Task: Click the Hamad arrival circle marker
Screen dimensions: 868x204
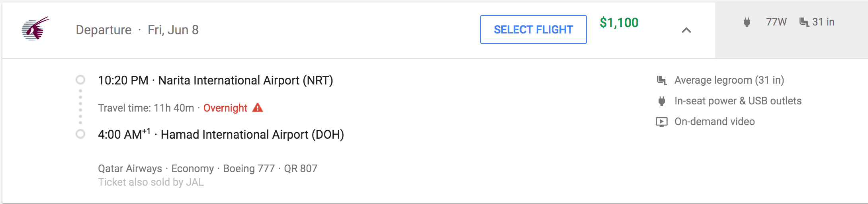Action: pos(80,134)
